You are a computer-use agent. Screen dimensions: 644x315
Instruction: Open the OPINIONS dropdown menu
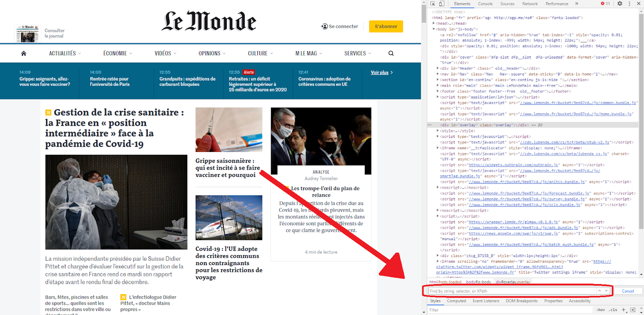(212, 53)
